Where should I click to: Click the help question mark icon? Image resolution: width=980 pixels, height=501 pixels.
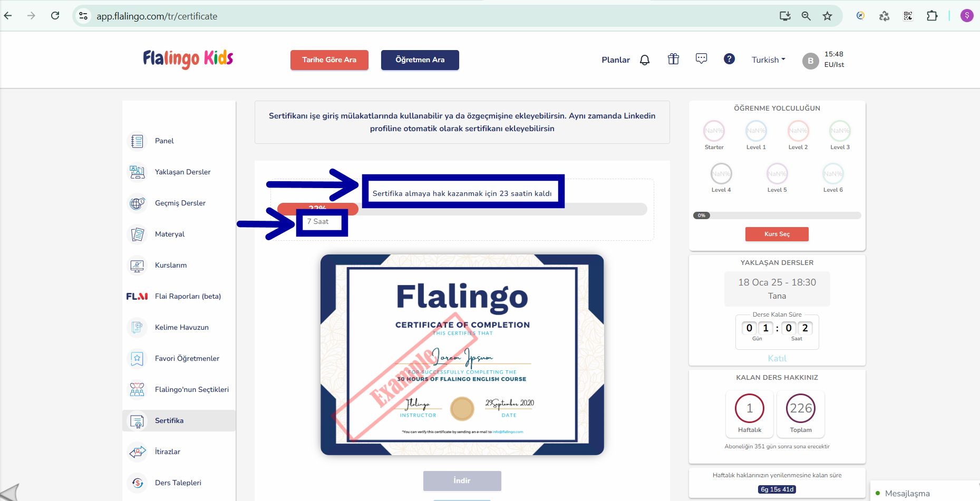pos(729,59)
